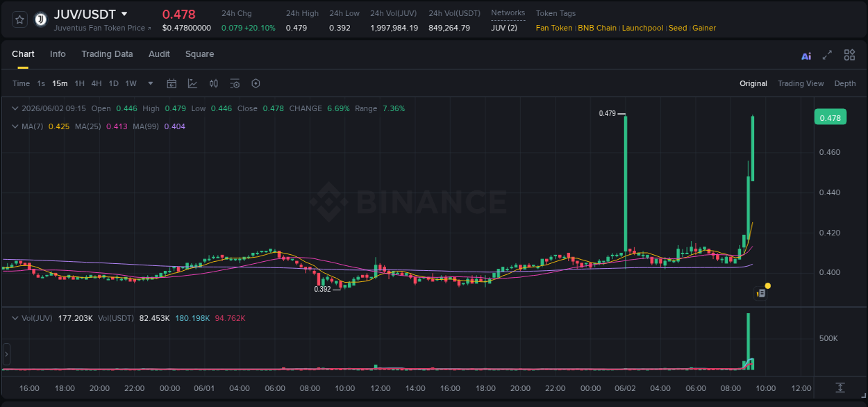868x407 pixels.
Task: Open the chart layout grid icon
Action: point(849,55)
